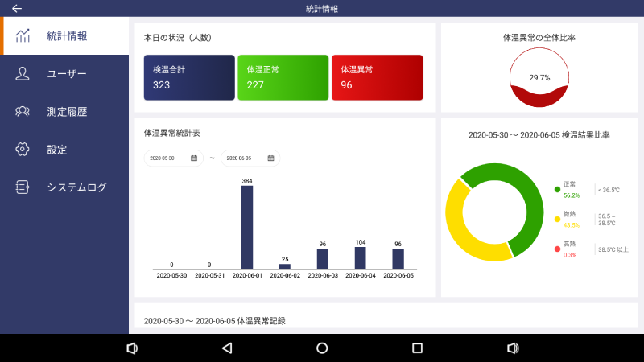Viewport: 644px width, 362px height.
Task: Open the システムログ menu item
Action: click(76, 187)
